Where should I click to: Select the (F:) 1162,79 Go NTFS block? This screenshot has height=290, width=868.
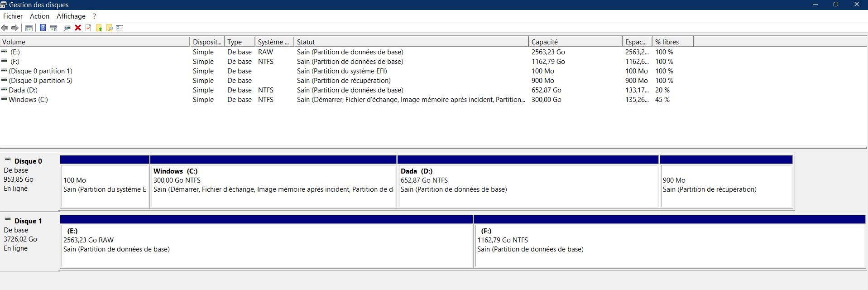[670, 242]
